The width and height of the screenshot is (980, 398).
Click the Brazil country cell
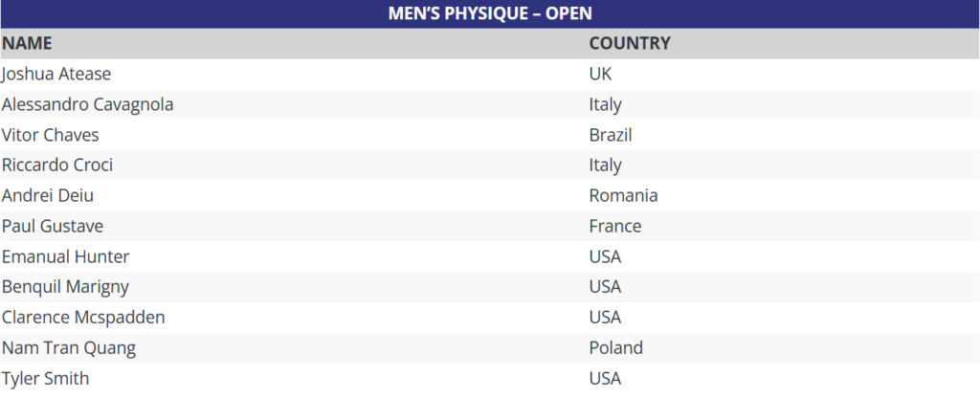click(611, 135)
